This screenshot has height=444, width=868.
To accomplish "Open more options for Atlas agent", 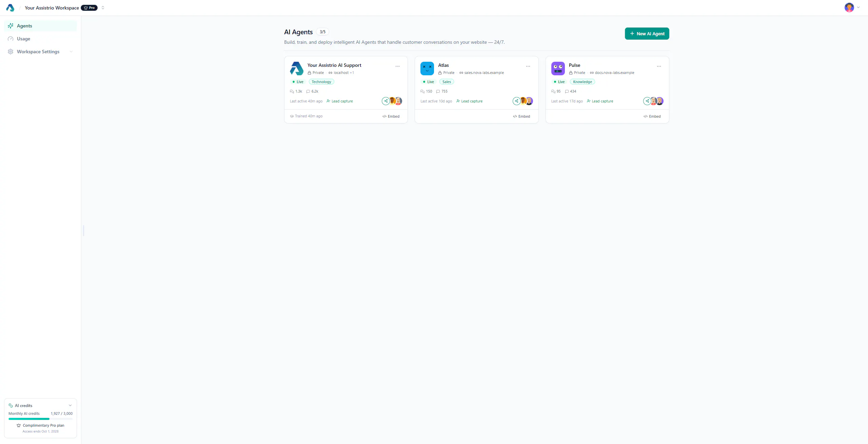I will 528,66.
